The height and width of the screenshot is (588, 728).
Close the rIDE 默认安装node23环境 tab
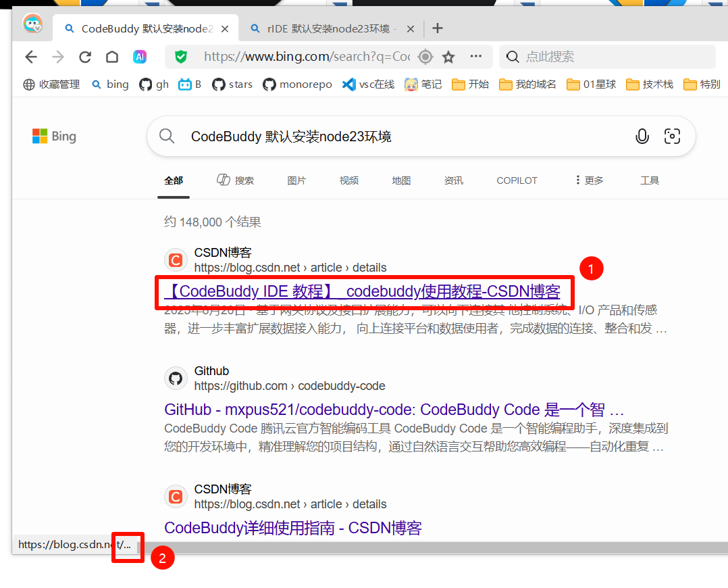coord(411,29)
